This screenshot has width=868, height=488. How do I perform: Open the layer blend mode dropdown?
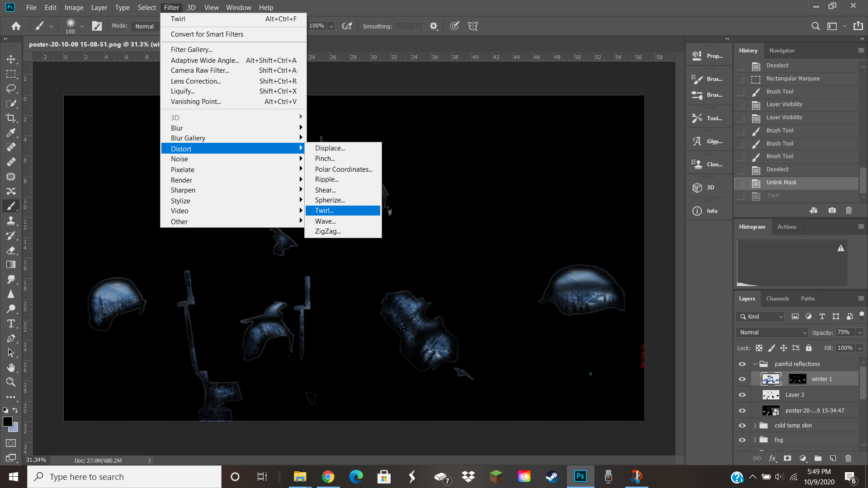point(772,333)
